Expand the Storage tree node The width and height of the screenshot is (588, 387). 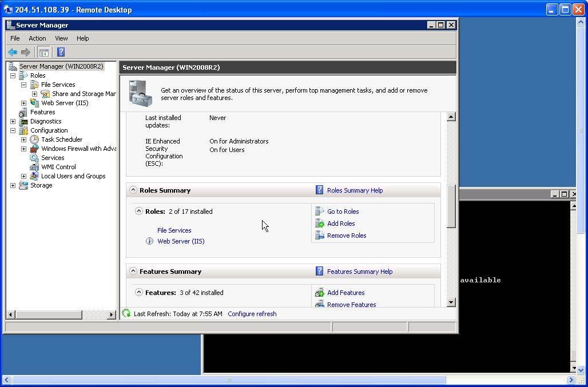13,185
